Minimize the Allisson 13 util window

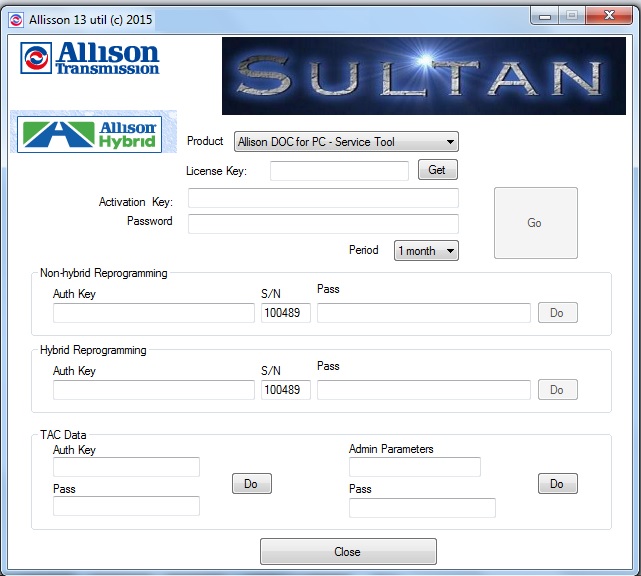click(545, 16)
